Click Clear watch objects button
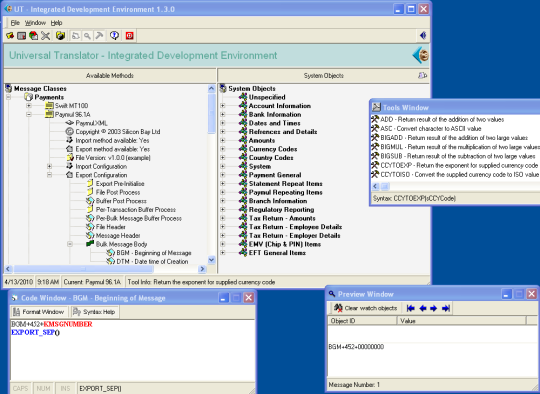Viewport: 540px width, 394px height. [366, 308]
